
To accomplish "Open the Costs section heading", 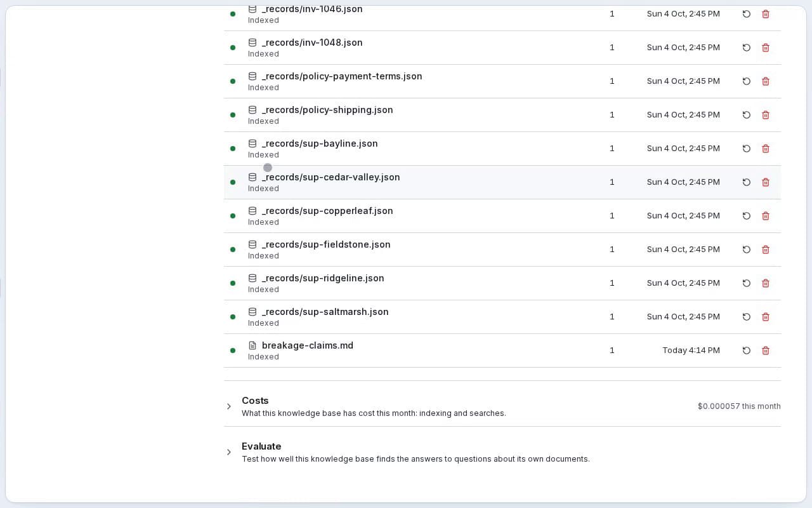I will pyautogui.click(x=255, y=401).
